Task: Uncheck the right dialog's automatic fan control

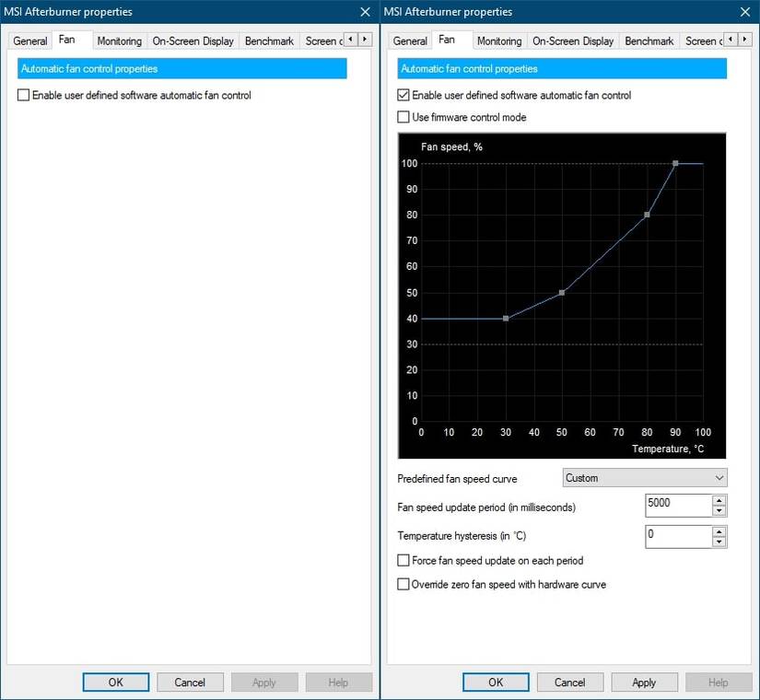Action: 403,95
